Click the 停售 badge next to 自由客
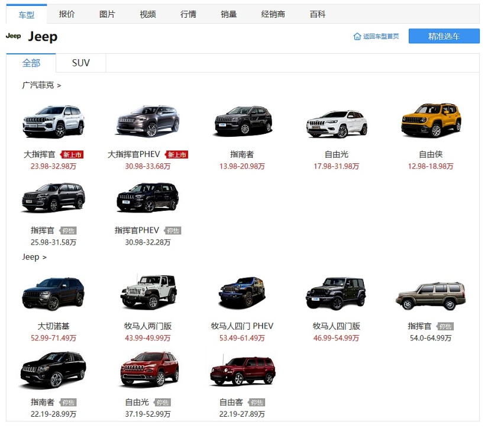 point(257,403)
